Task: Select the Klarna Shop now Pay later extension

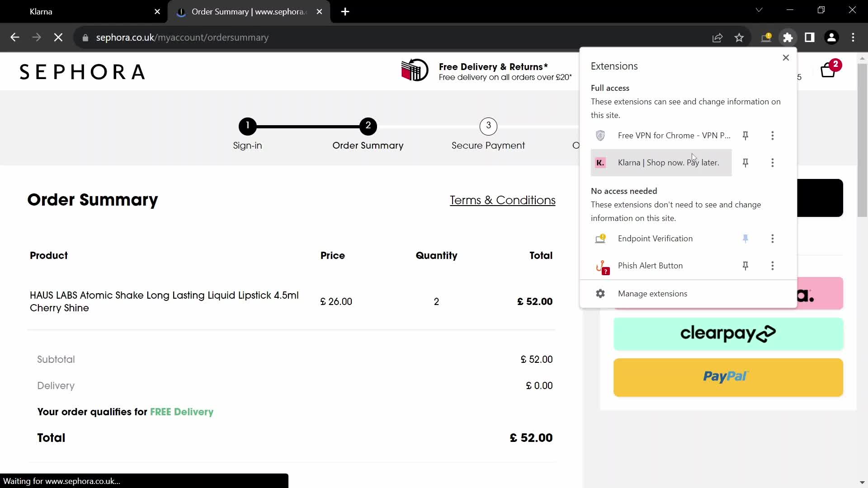Action: point(661,163)
